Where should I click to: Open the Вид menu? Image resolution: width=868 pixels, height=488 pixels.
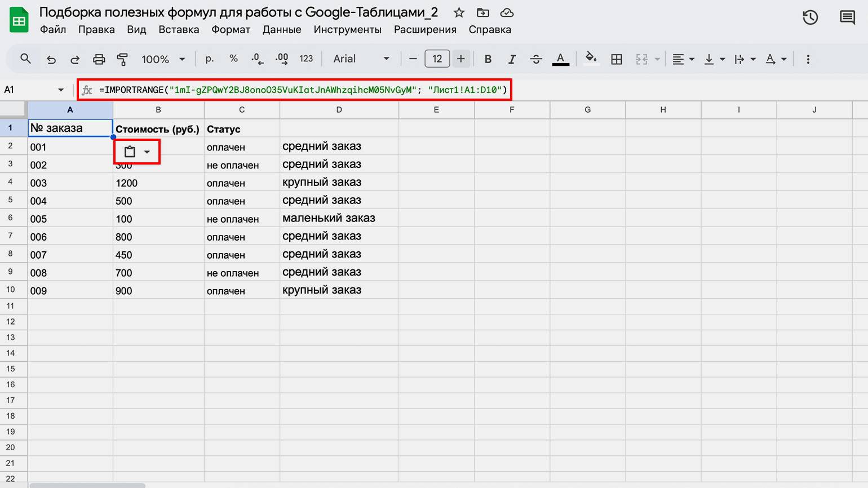(136, 29)
